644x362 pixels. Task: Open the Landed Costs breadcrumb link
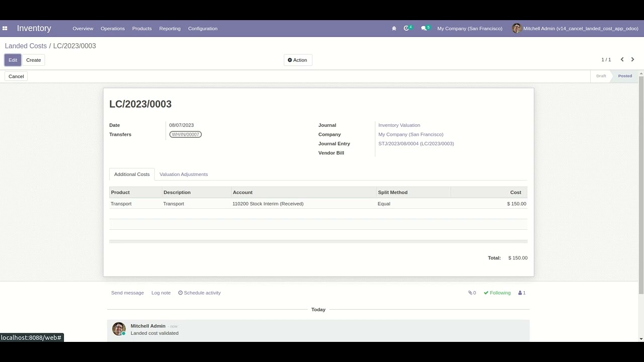pyautogui.click(x=26, y=46)
